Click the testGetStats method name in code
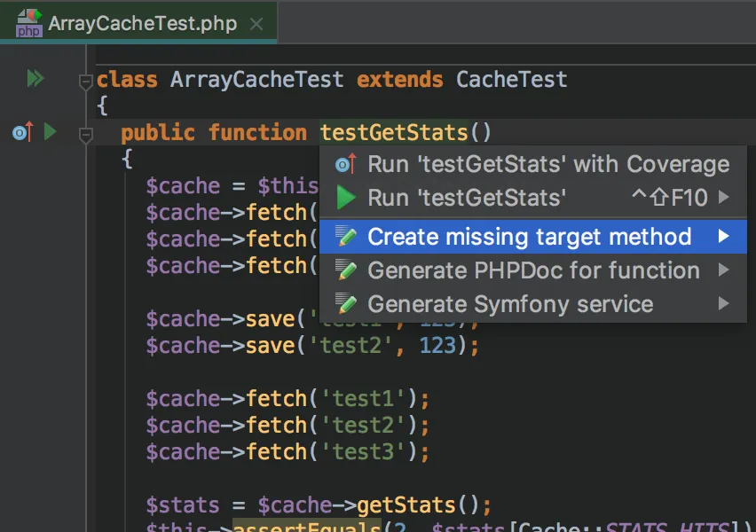756x532 pixels. click(x=394, y=132)
